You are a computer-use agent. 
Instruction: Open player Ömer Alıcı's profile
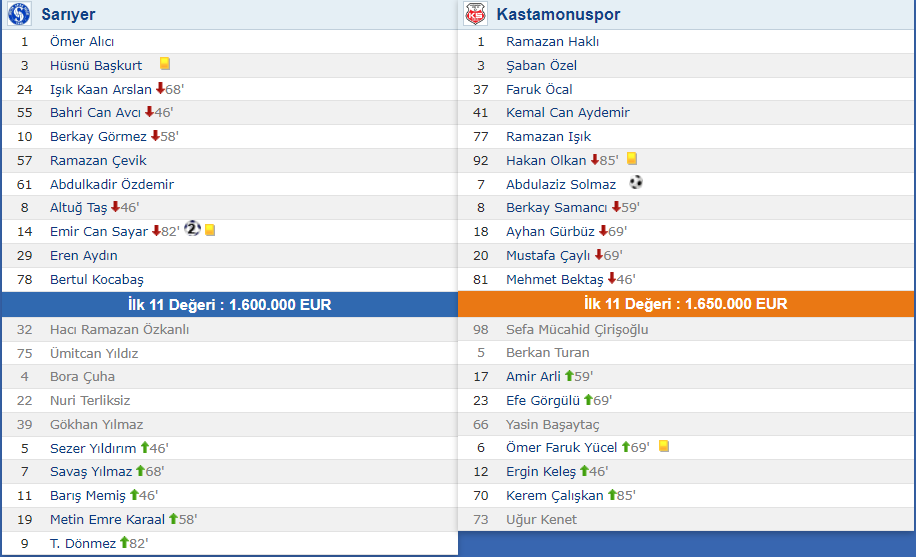82,42
